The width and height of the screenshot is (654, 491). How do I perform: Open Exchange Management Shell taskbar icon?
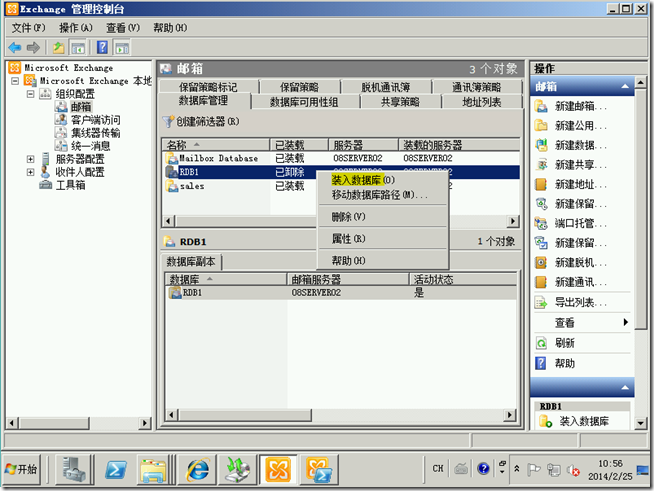pos(319,470)
